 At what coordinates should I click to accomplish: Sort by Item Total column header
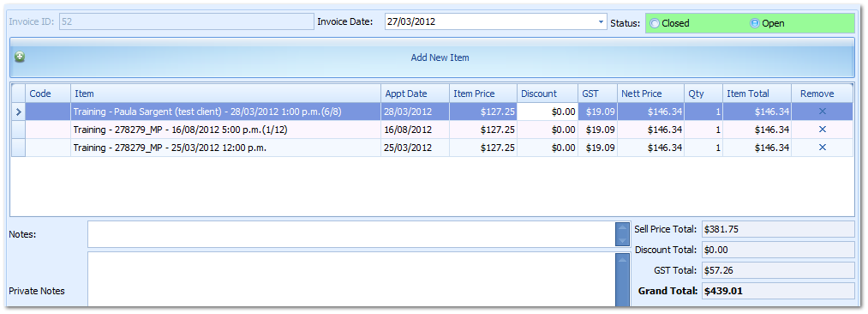(756, 94)
